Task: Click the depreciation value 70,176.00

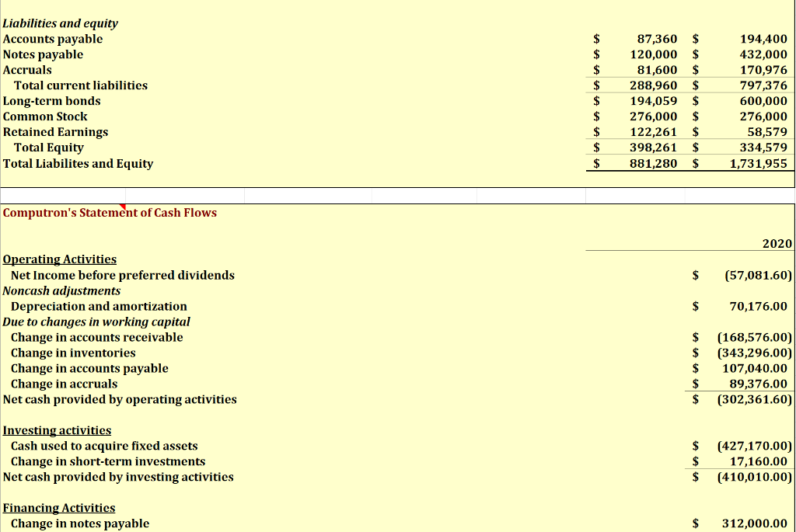Action: (x=759, y=306)
